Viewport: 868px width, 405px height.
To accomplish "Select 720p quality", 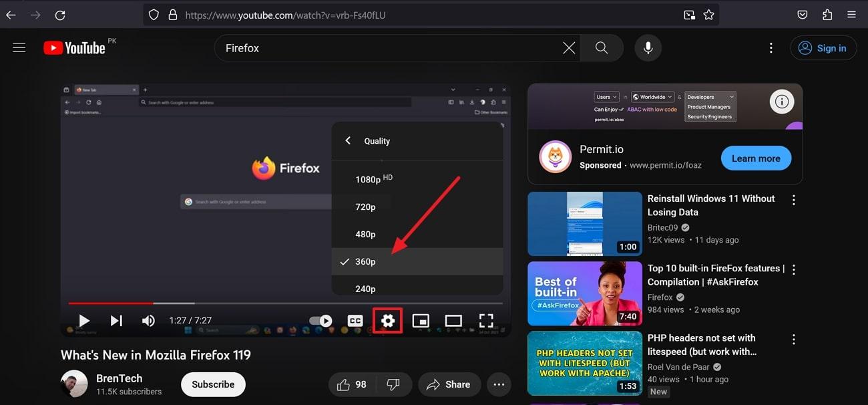I will point(417,207).
